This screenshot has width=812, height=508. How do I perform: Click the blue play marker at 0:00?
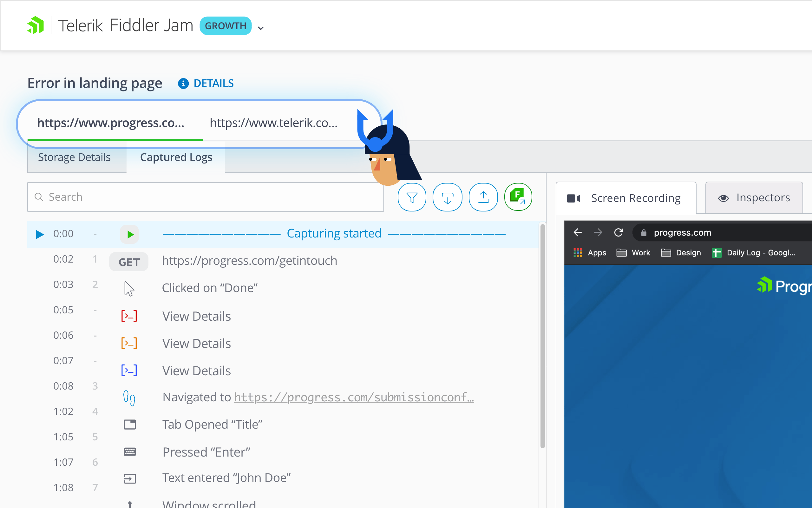[x=40, y=234]
